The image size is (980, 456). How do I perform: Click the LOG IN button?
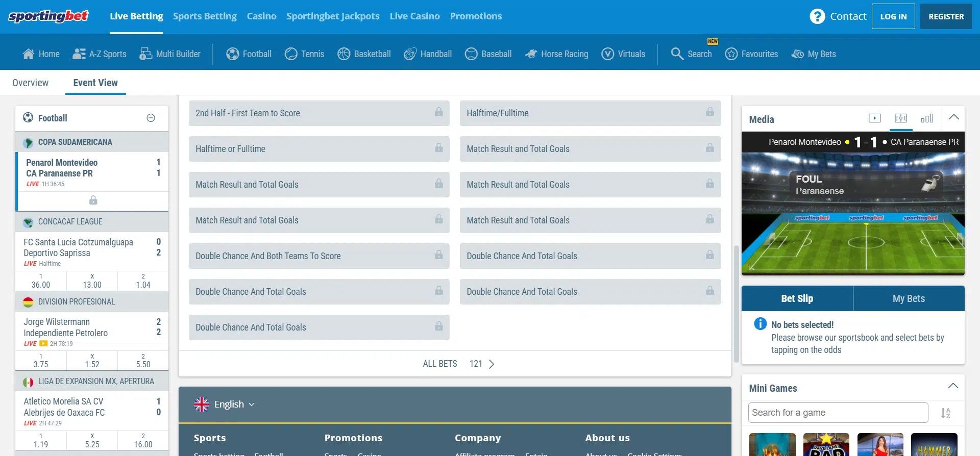tap(893, 16)
